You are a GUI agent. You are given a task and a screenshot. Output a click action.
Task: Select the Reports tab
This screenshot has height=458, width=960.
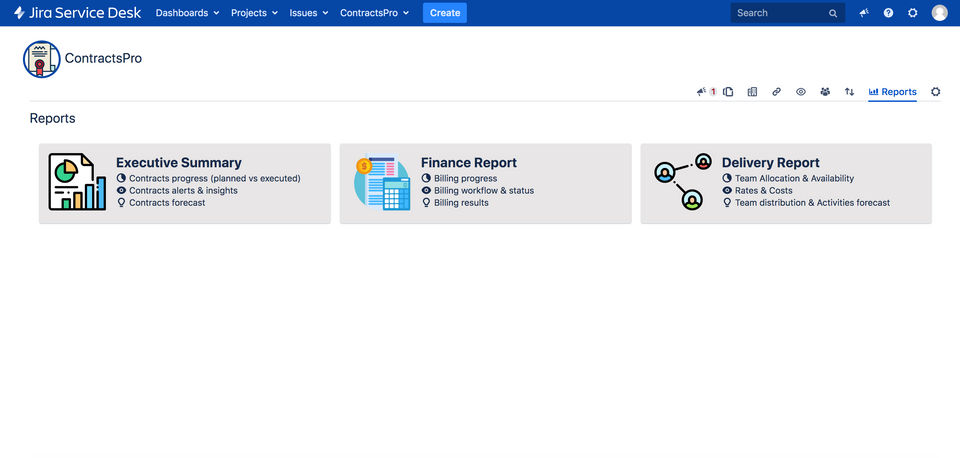pos(893,92)
